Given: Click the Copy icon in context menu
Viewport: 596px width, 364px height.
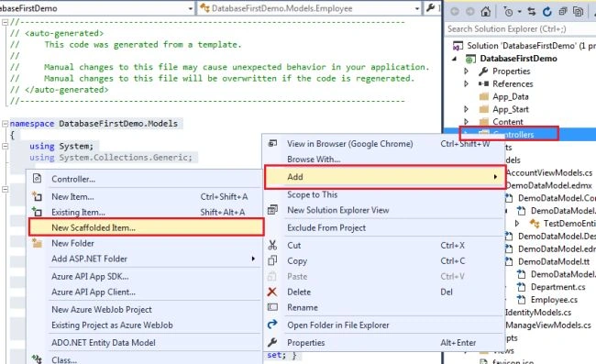Looking at the screenshot, I should point(272,260).
